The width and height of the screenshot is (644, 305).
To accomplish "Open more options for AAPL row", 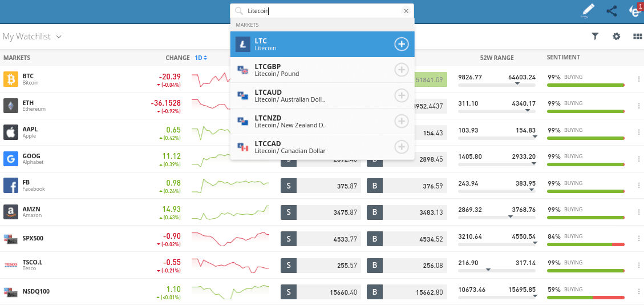I will pyautogui.click(x=639, y=133).
